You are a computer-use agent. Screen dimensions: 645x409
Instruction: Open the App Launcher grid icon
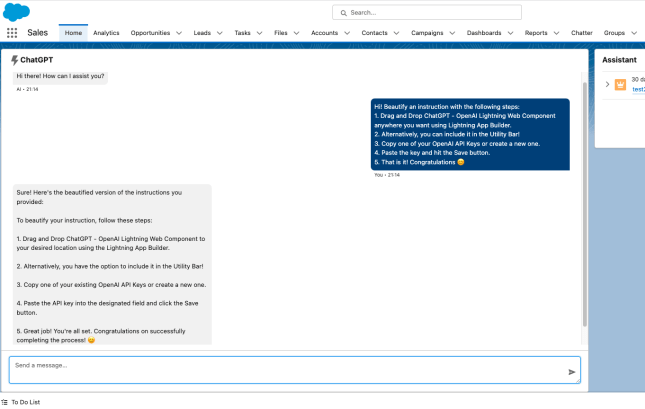[12, 33]
